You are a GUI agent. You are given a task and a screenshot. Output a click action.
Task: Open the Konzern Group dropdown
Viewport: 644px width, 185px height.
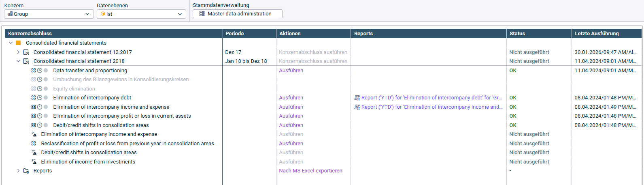(x=49, y=14)
